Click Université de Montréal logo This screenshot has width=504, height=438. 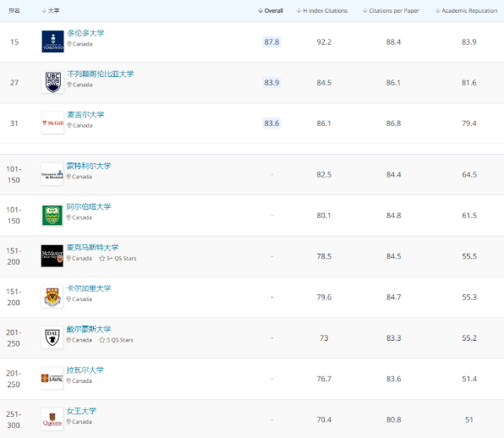point(52,174)
